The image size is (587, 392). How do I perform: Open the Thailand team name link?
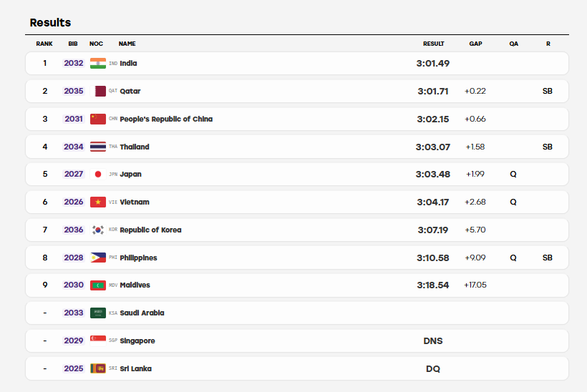(135, 147)
